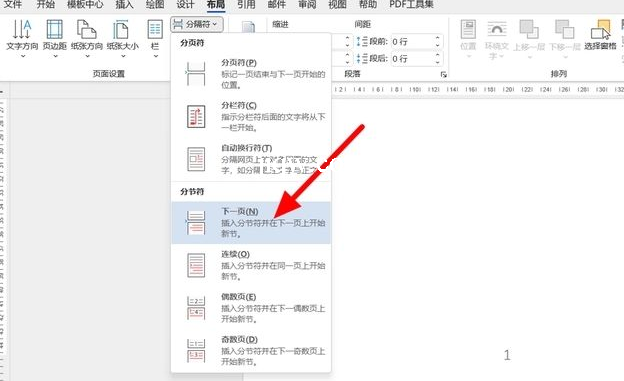Screen dimensions: 624x381
Task: Switch to the 引用 references tab
Action: [x=246, y=5]
